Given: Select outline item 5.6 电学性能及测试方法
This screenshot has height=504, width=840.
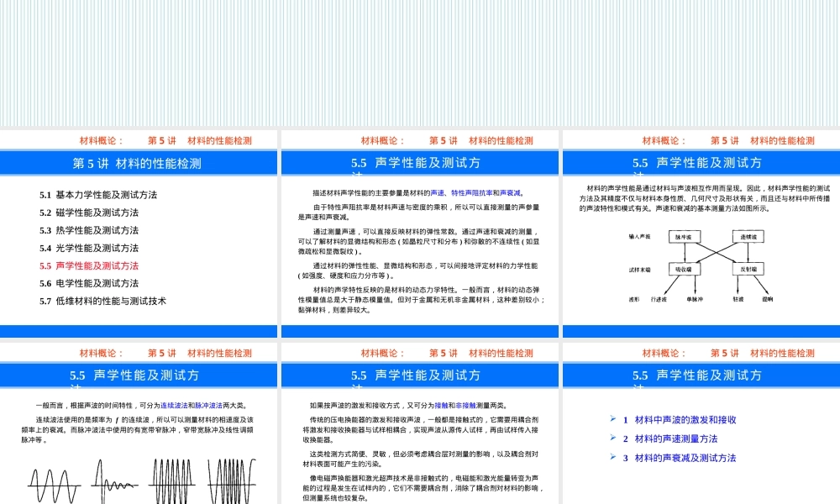Looking at the screenshot, I should [x=89, y=283].
